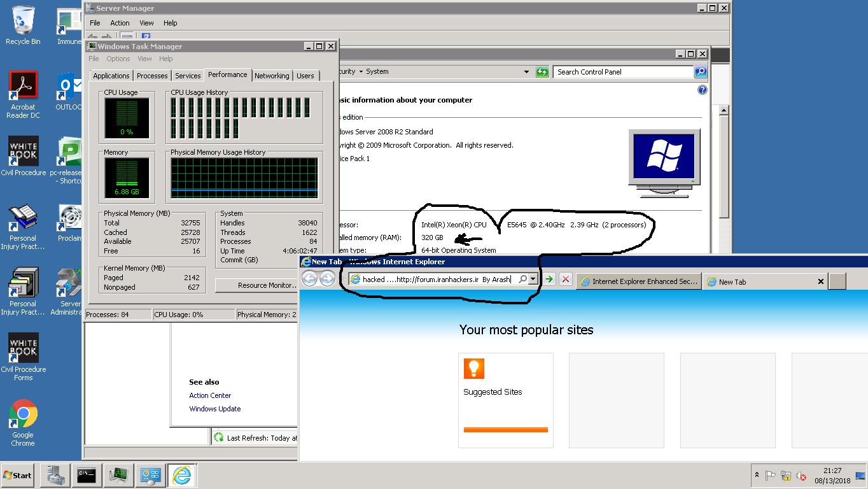Switch to the Processes tab in Task Manager
Viewport: 868px width, 489px height.
[x=152, y=76]
